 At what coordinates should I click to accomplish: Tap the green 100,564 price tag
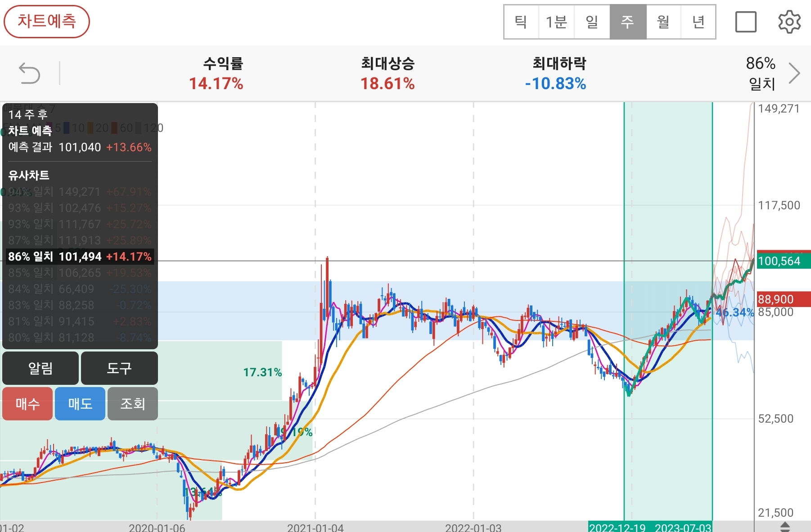point(784,261)
